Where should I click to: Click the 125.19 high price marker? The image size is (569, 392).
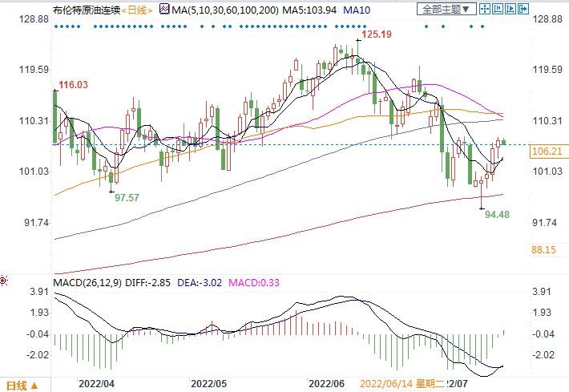[x=377, y=35]
